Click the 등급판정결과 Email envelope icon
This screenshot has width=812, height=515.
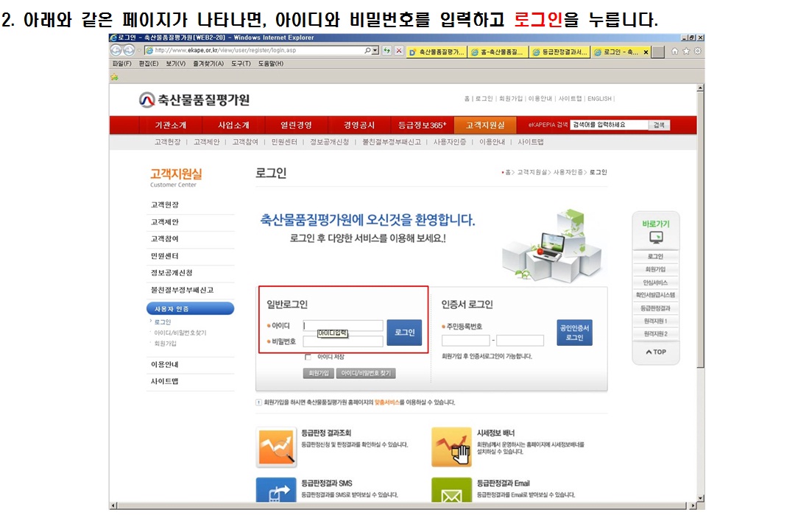(451, 494)
